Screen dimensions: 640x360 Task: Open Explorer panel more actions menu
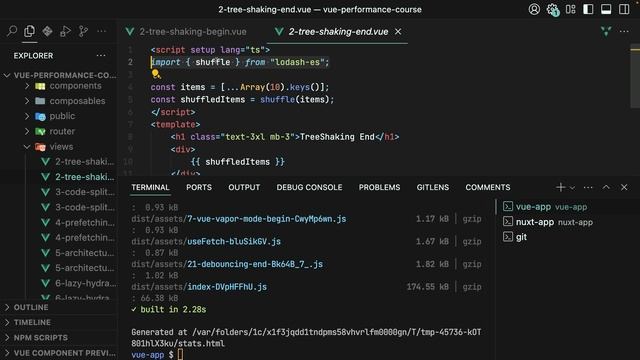coord(101,56)
